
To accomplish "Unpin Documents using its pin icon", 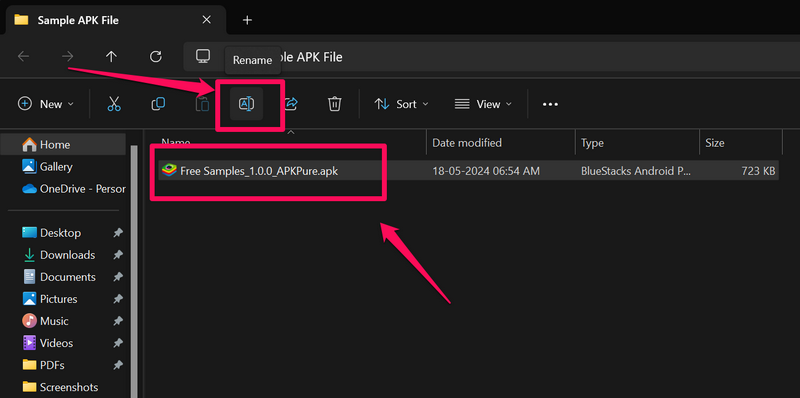I will pos(118,277).
